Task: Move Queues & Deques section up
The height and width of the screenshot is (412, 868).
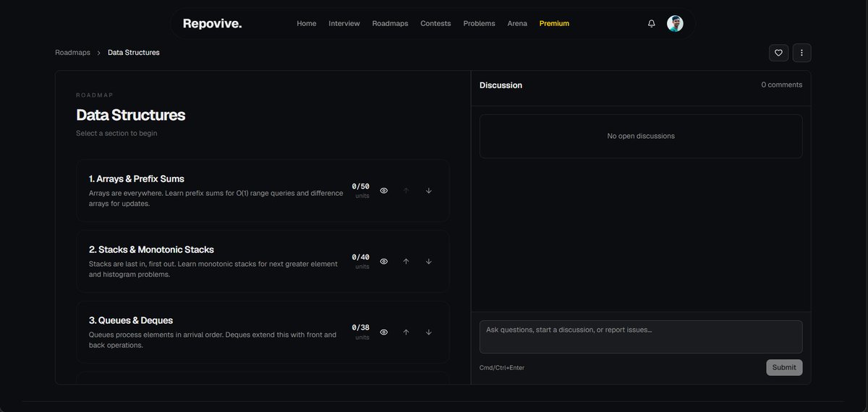Action: [406, 332]
